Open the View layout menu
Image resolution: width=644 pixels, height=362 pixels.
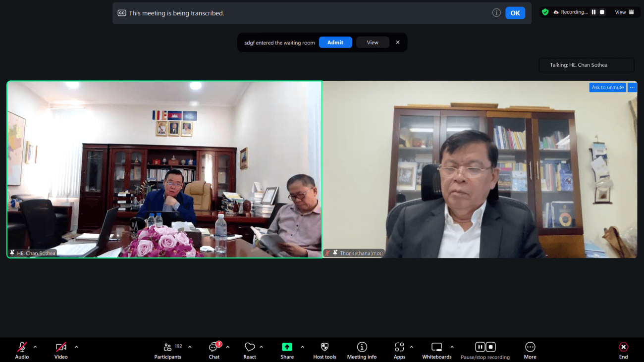click(x=624, y=12)
